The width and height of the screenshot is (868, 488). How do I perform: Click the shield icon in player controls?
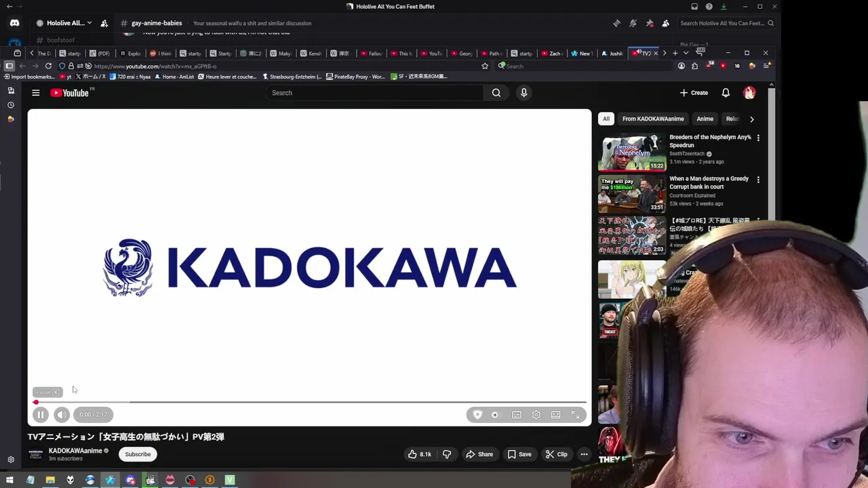point(477,415)
